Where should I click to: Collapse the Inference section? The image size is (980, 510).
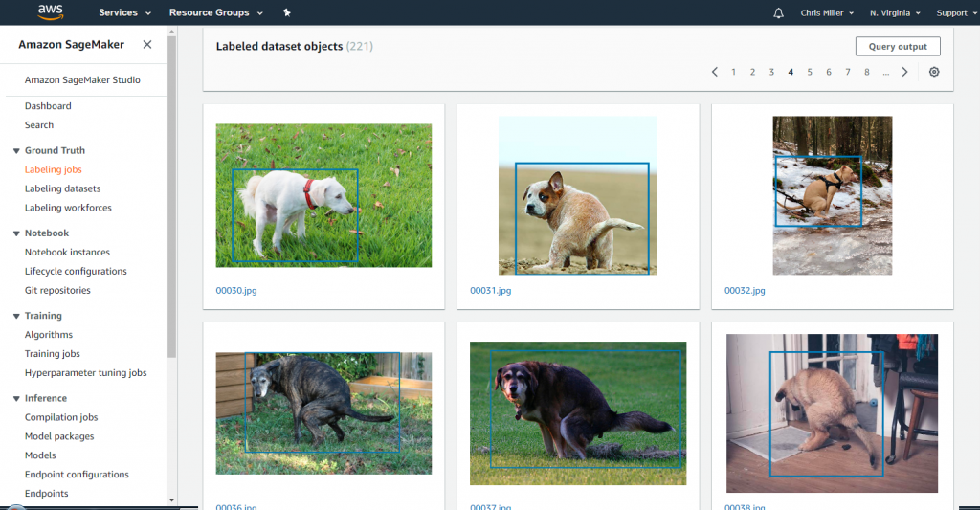(16, 398)
